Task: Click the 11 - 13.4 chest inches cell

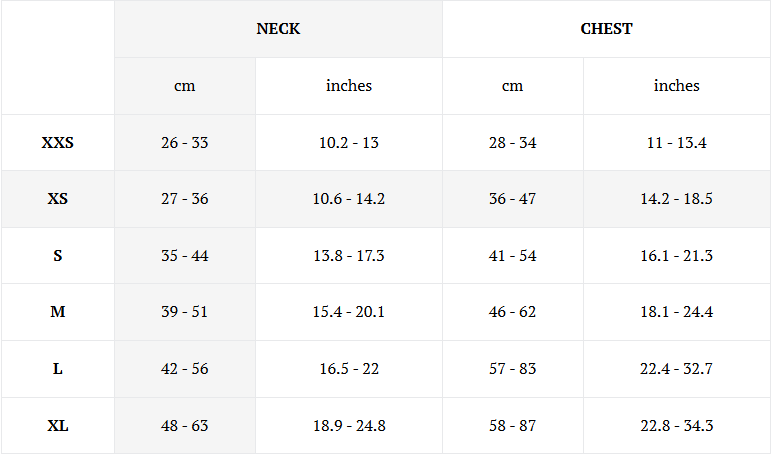Action: 676,143
